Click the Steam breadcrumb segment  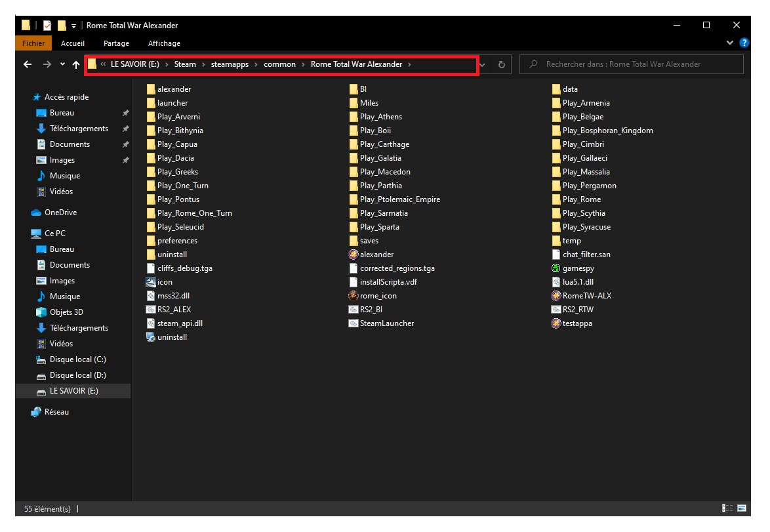(x=185, y=64)
